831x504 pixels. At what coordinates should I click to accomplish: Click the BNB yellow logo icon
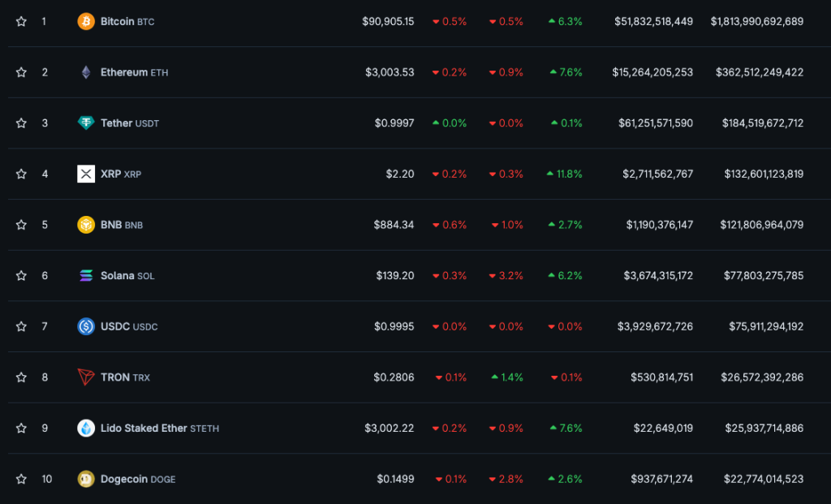coord(86,225)
